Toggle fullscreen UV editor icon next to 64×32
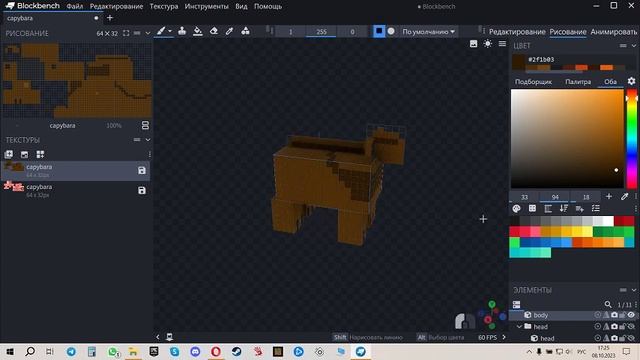640x360 pixels. tap(126, 33)
